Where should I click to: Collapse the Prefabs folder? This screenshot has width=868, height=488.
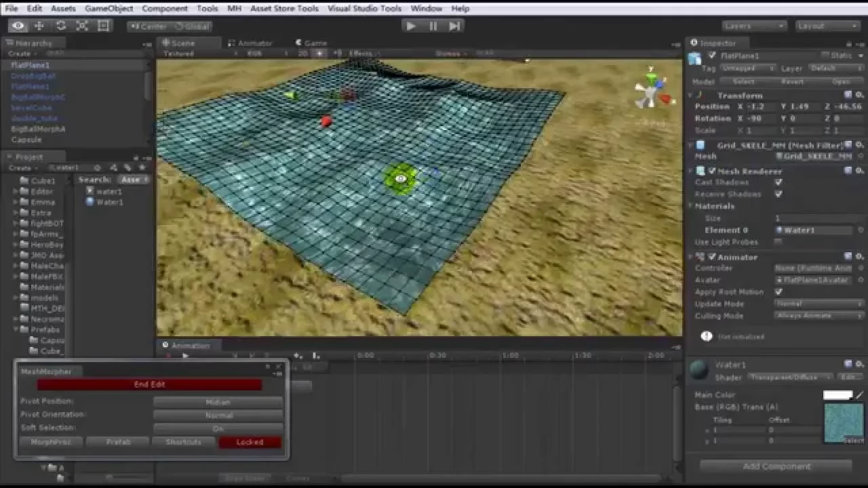(16, 329)
